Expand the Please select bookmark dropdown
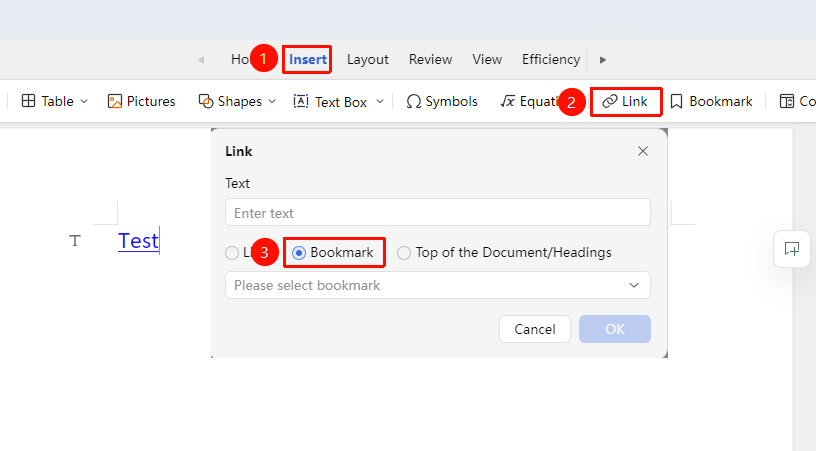The image size is (816, 451). coord(438,285)
